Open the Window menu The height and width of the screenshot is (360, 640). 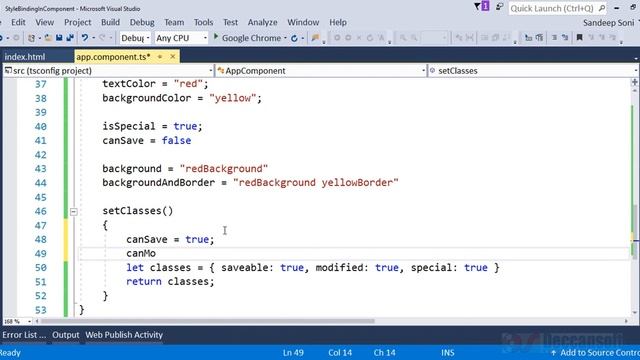303,22
